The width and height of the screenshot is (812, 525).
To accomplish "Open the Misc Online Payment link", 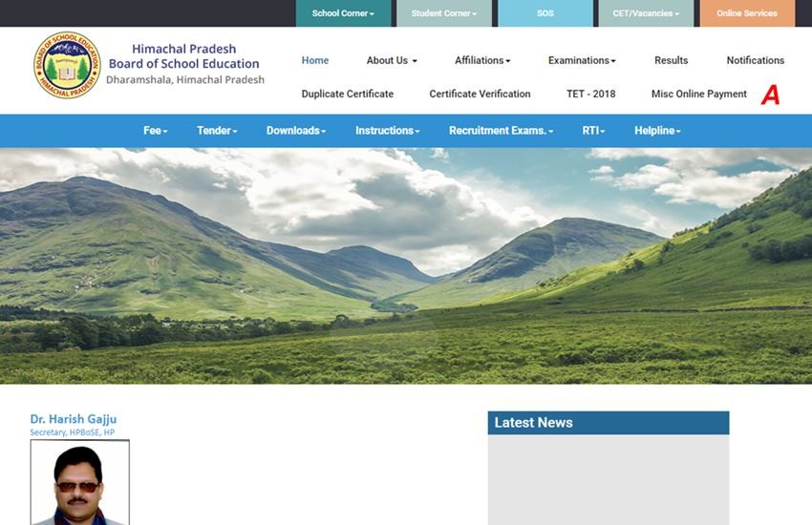I will (698, 94).
